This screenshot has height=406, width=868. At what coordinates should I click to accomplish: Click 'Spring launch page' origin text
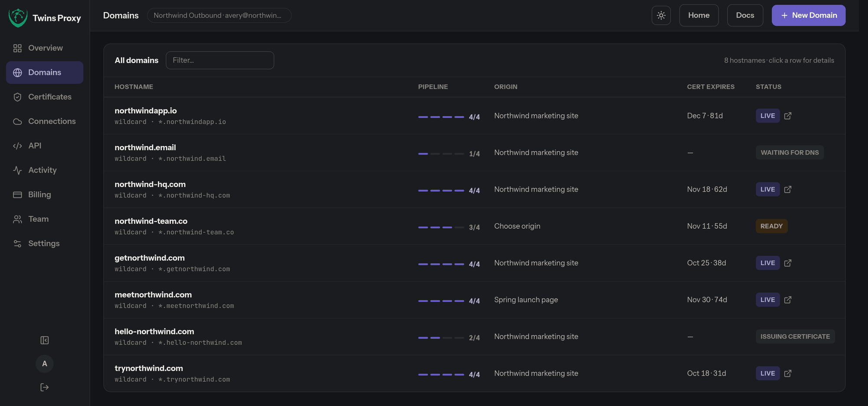[x=526, y=300]
